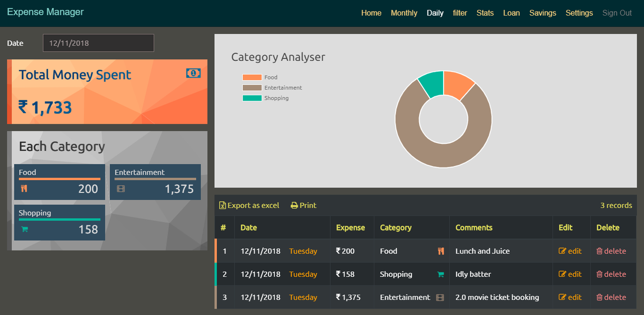Open the Savings section
The height and width of the screenshot is (315, 644).
point(542,13)
